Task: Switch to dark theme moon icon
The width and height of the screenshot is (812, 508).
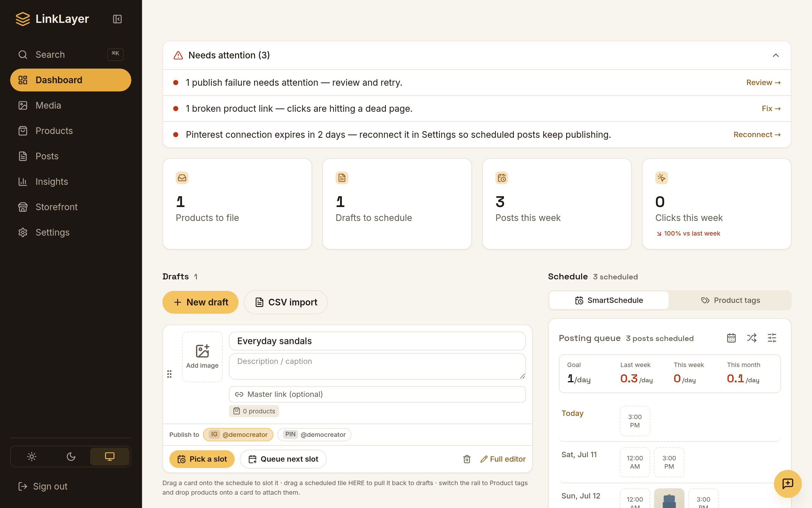Action: 71,456
